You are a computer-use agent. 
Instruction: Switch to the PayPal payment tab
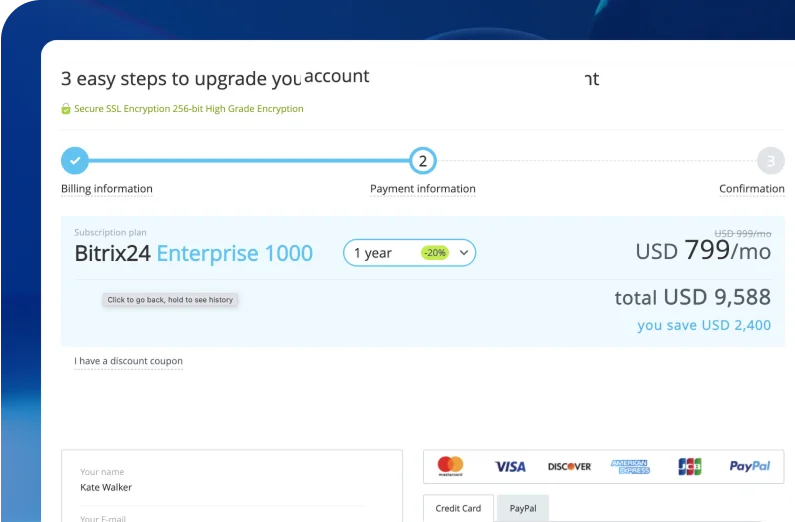[523, 508]
